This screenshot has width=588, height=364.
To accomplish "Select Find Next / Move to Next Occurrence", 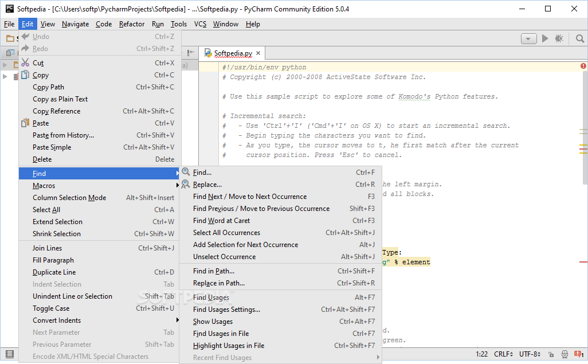I will click(x=280, y=196).
